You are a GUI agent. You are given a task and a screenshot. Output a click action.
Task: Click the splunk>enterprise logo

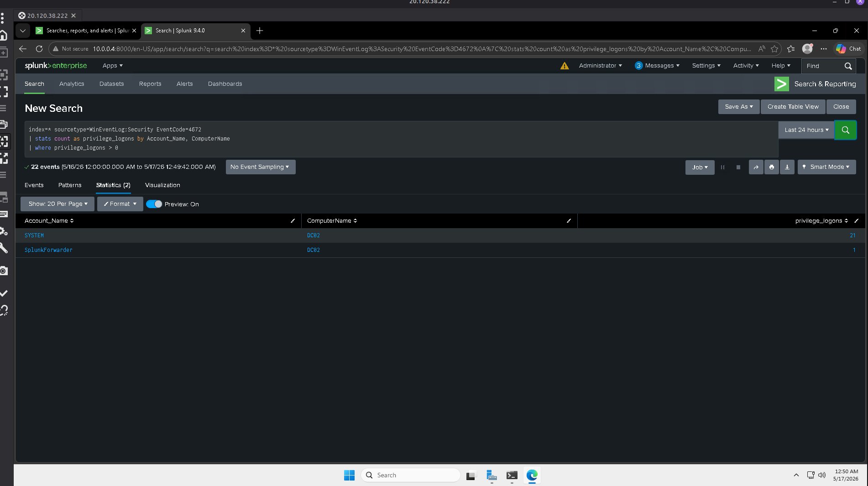(56, 66)
